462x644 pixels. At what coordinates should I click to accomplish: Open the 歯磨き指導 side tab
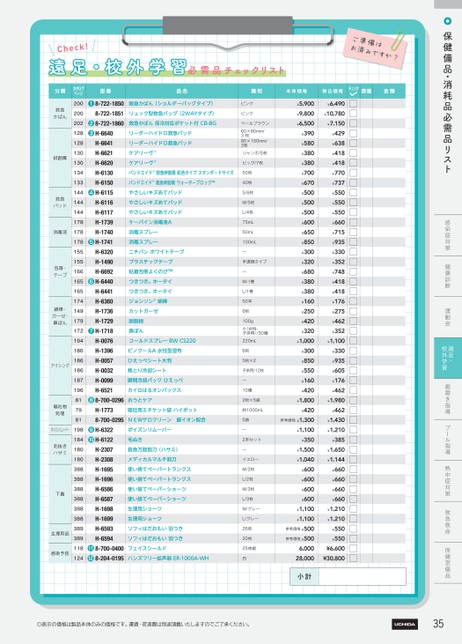[x=448, y=399]
